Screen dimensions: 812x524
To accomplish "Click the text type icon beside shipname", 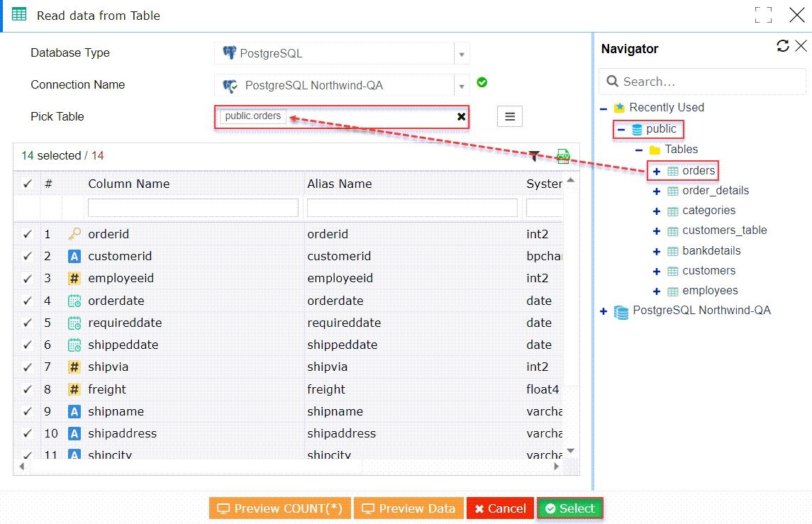I will (x=74, y=411).
